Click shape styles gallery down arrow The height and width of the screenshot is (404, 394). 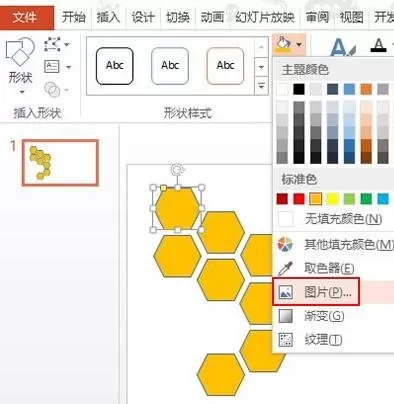[261, 67]
